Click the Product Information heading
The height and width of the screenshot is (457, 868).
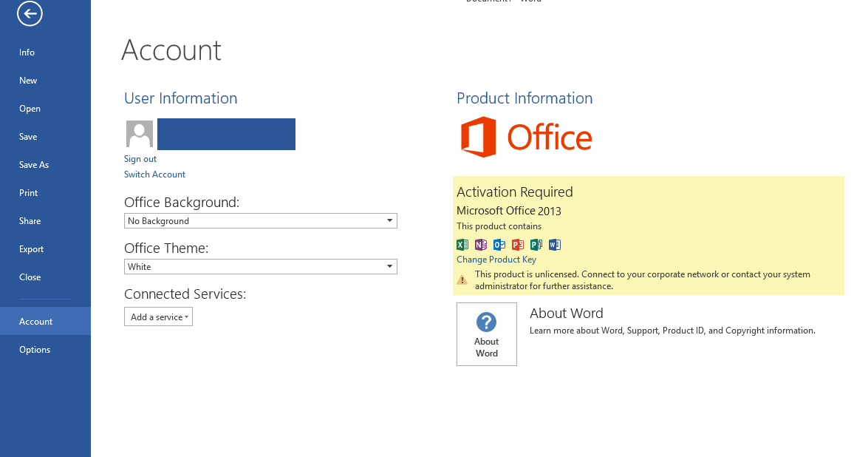(x=524, y=98)
